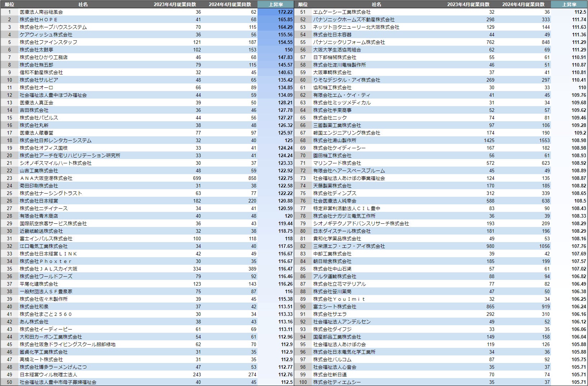Select the employee count 1553

coord(544,140)
